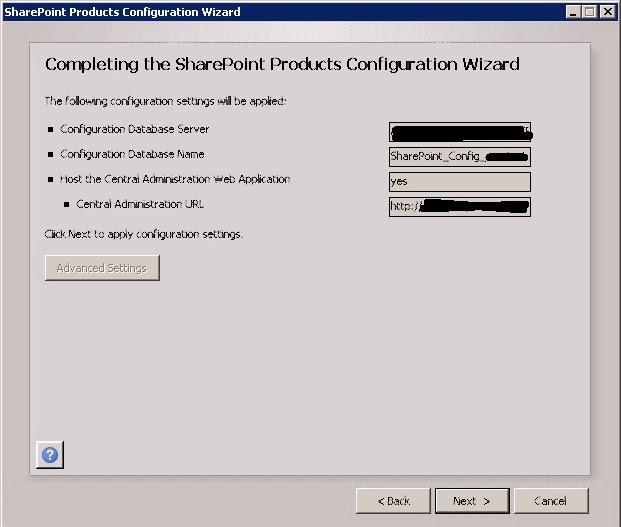The width and height of the screenshot is (621, 527).
Task: Open Advanced Settings
Action: coord(102,268)
